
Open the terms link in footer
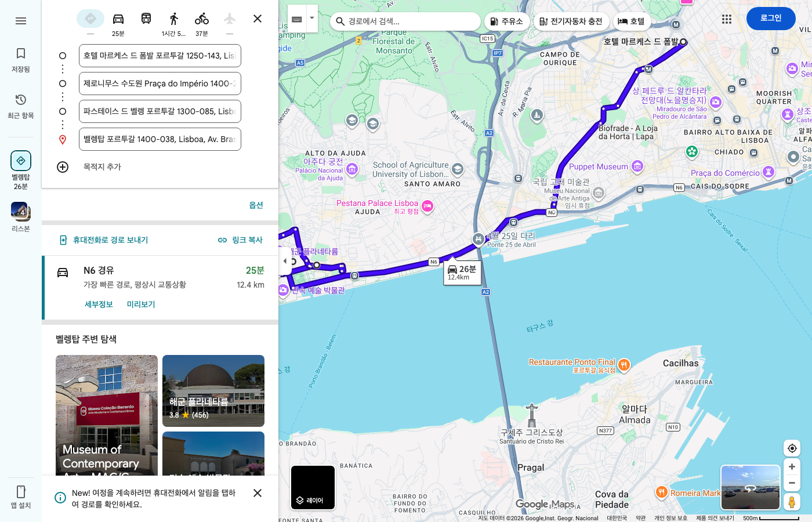click(640, 518)
